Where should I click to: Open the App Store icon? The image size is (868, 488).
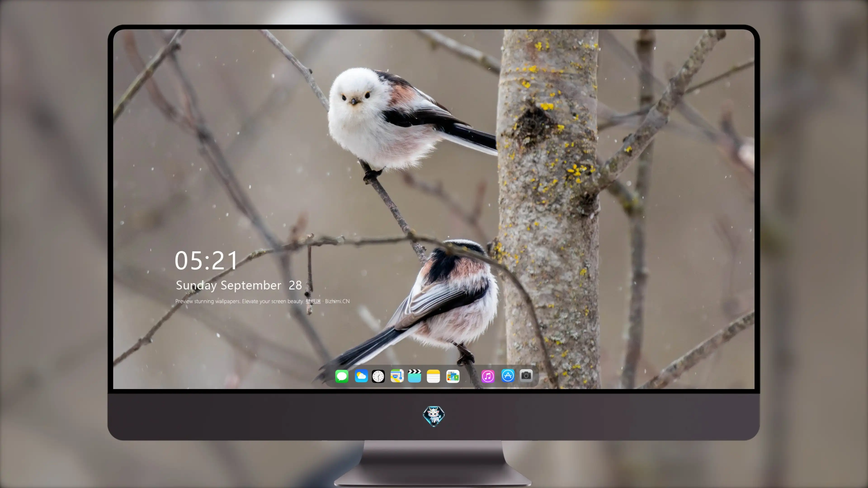pos(508,375)
